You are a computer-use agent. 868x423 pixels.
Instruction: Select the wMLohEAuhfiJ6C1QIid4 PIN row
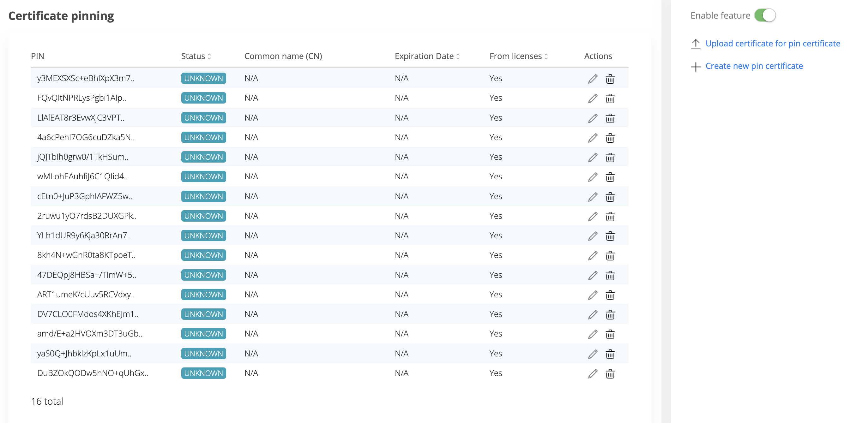coord(82,176)
